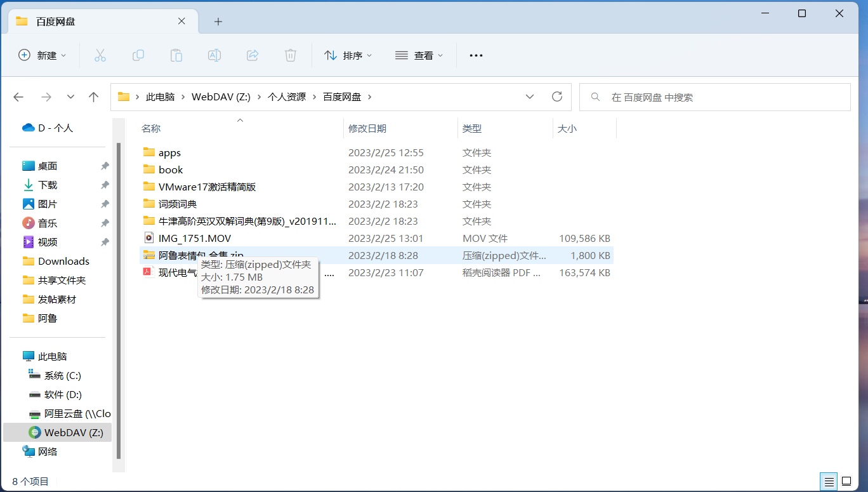Select the VMware17激活精简版 folder

[377, 187]
